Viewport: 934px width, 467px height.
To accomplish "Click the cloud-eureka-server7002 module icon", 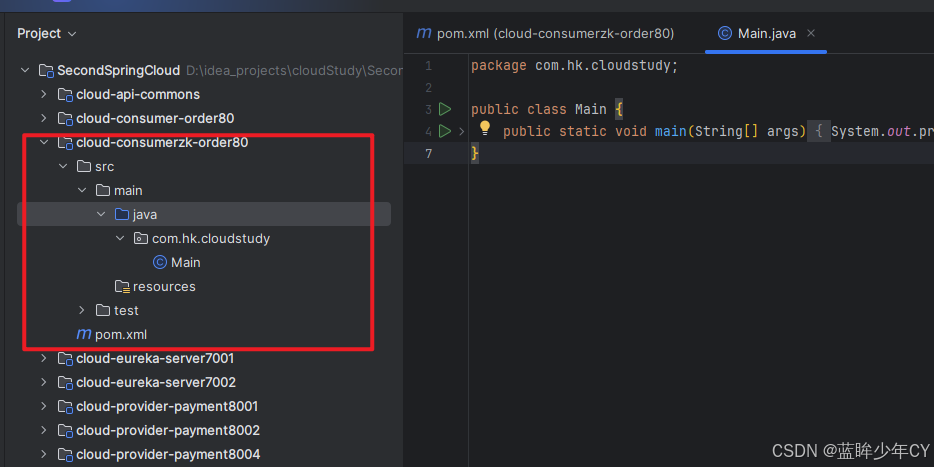I will click(x=65, y=382).
